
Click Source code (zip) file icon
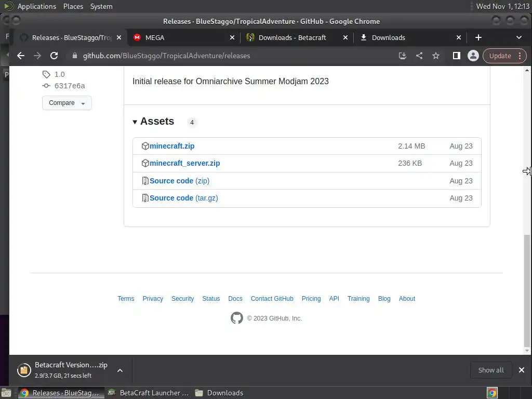pos(145,181)
